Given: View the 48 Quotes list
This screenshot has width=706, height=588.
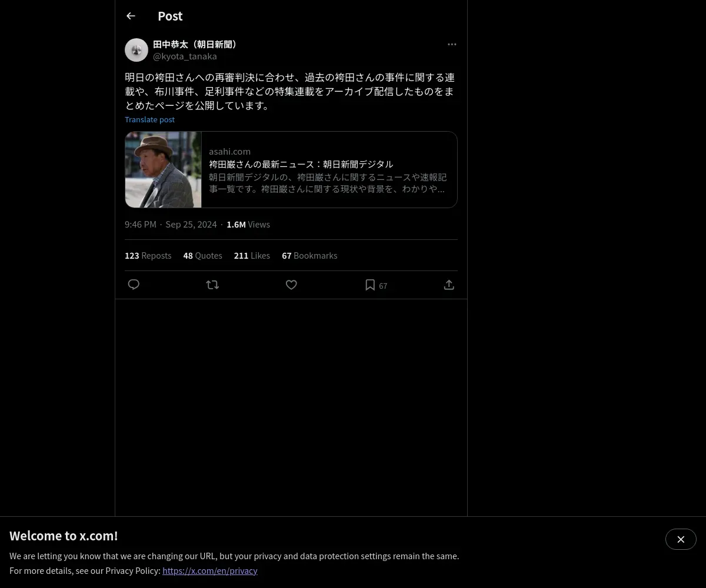Looking at the screenshot, I should [x=202, y=255].
